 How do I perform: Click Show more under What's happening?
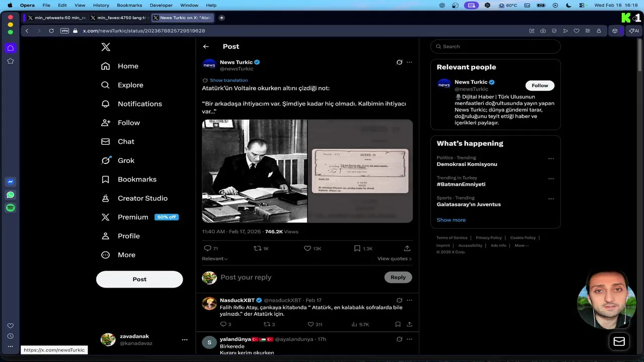pyautogui.click(x=451, y=220)
